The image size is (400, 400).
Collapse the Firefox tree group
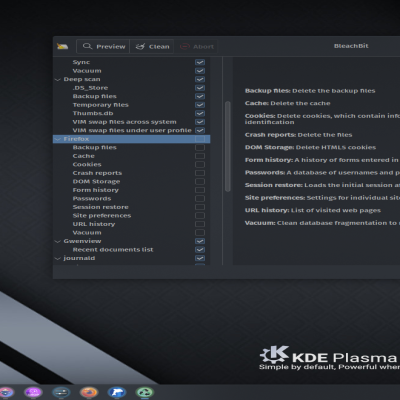coord(58,139)
